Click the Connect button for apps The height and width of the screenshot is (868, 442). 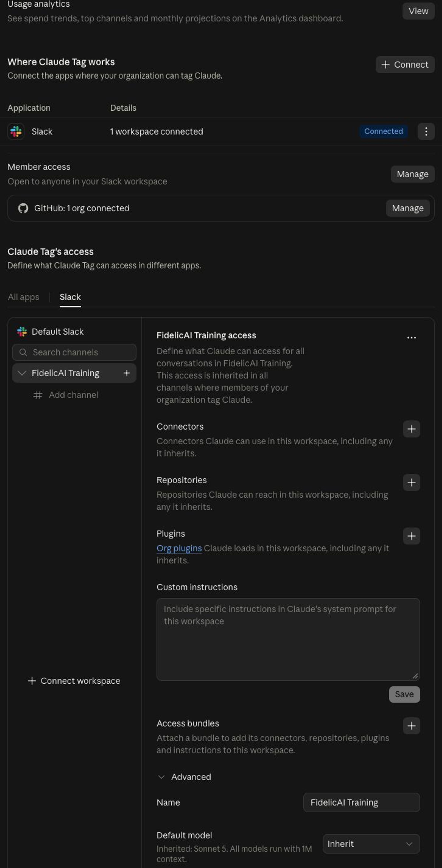pyautogui.click(x=405, y=65)
